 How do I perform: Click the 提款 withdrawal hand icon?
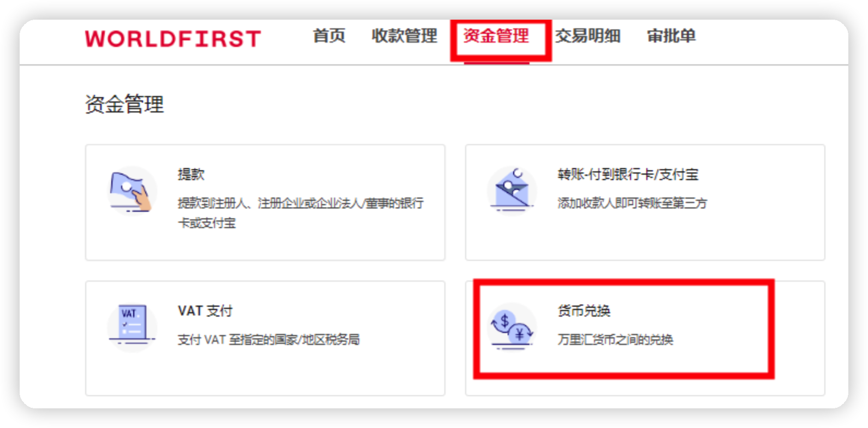(131, 191)
